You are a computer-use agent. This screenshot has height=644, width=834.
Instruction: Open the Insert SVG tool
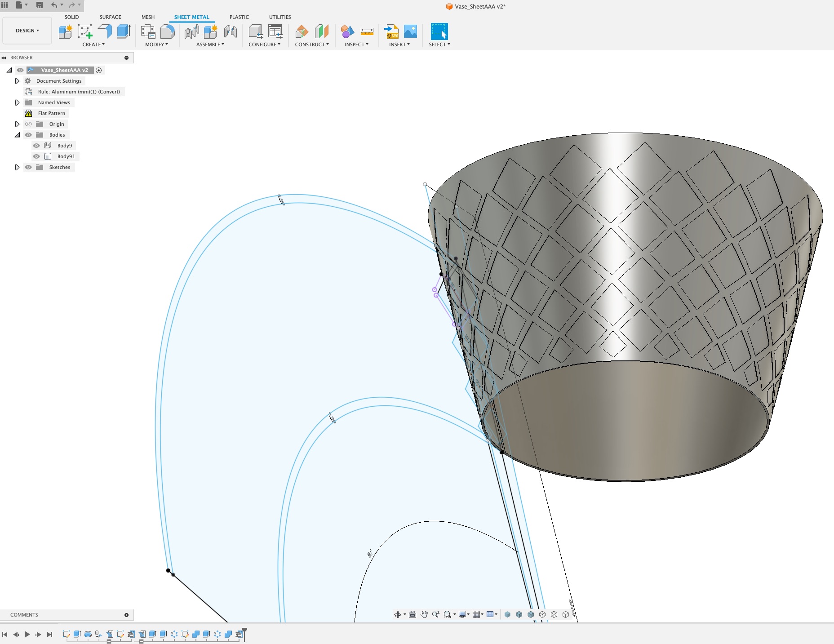tap(392, 32)
